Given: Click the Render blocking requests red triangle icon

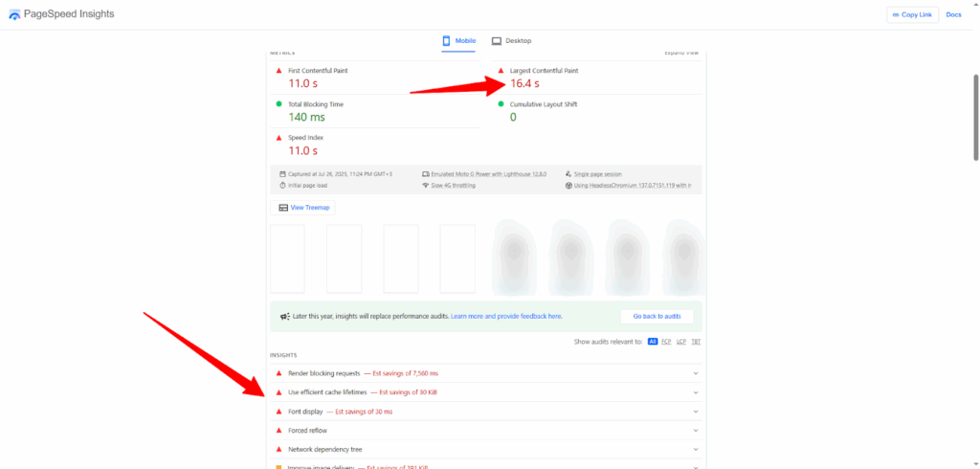Looking at the screenshot, I should (278, 373).
